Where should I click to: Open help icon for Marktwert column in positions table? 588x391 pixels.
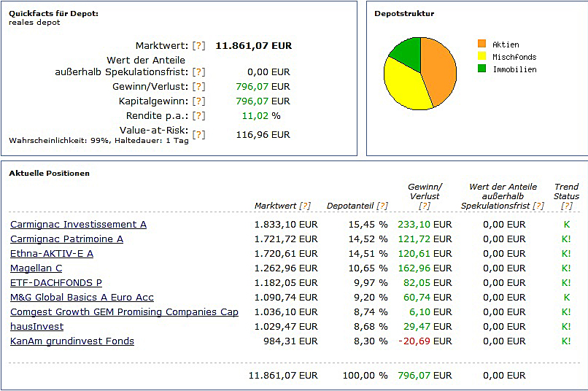pyautogui.click(x=305, y=206)
